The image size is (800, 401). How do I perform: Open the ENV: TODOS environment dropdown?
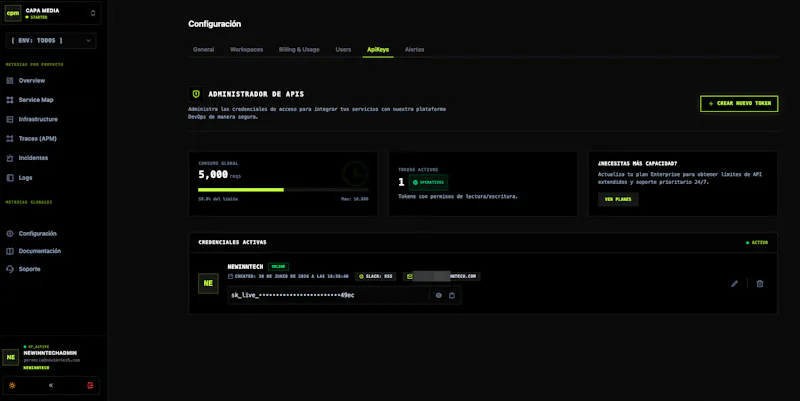pos(51,40)
